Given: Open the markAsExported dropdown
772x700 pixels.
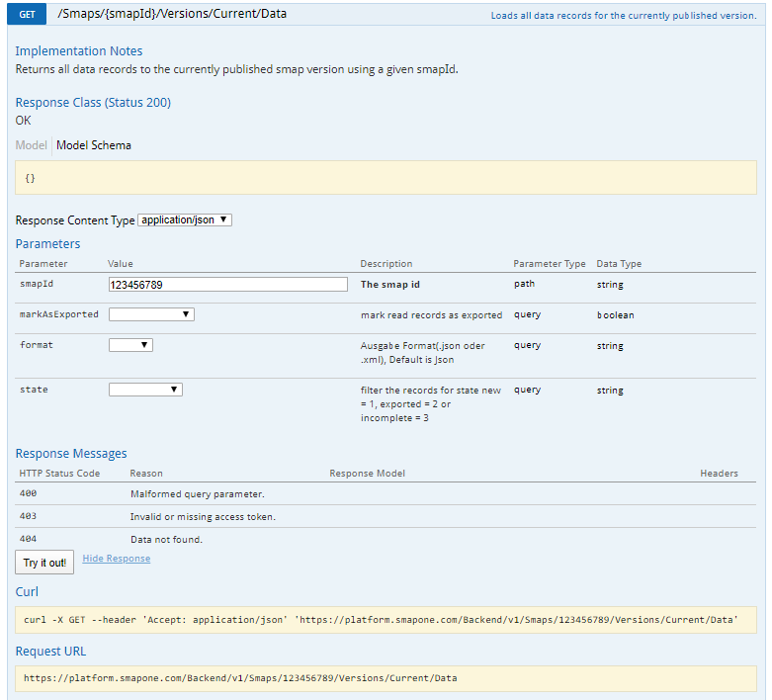Looking at the screenshot, I should pyautogui.click(x=151, y=314).
